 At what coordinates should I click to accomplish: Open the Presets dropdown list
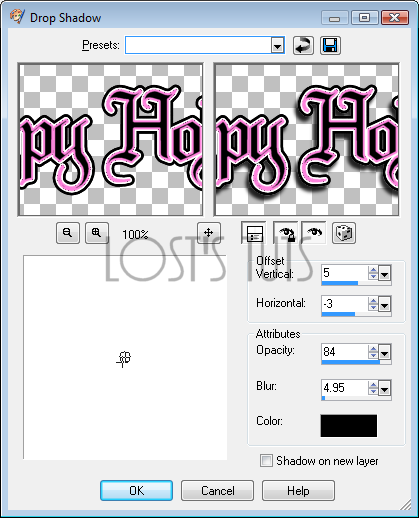click(x=277, y=45)
